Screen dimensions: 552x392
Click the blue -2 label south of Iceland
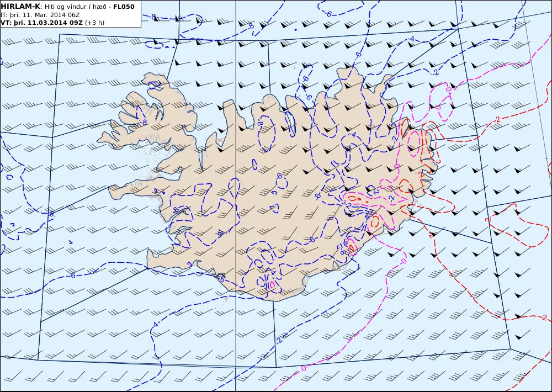pos(279,341)
